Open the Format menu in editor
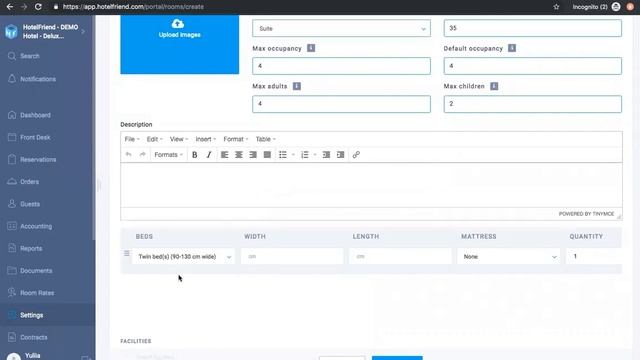Screen dimensions: 640x360 [x=236, y=139]
